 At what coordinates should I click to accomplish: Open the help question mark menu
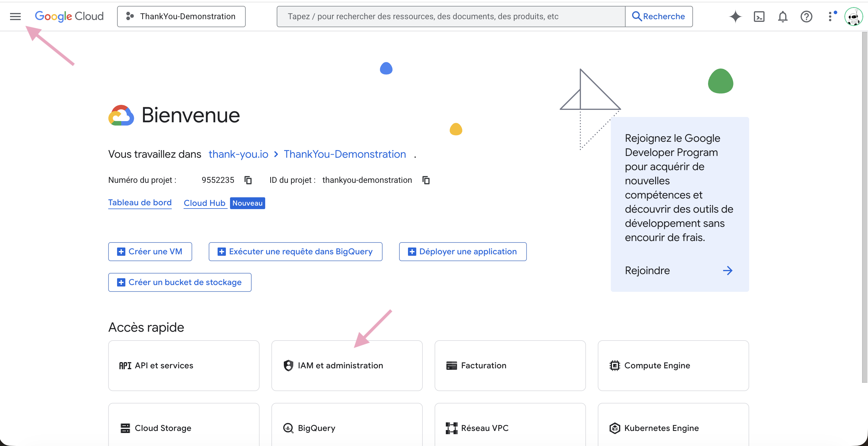click(806, 16)
